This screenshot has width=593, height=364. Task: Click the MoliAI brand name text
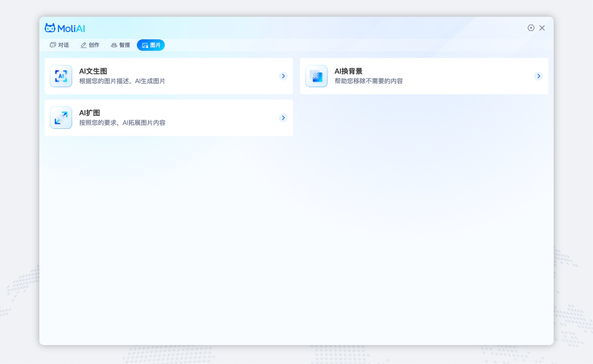71,28
